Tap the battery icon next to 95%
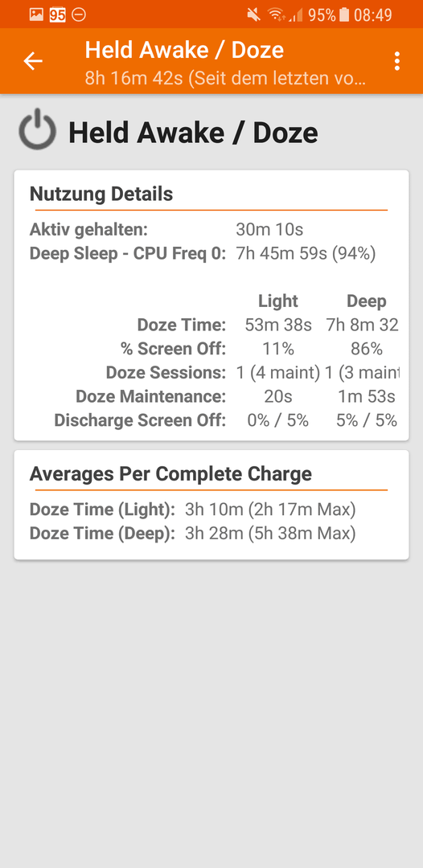This screenshot has height=868, width=423. point(344,15)
